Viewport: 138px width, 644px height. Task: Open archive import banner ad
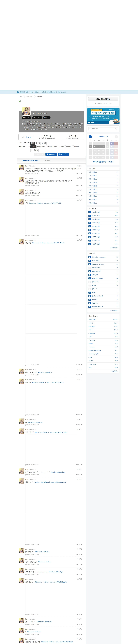coord(103,116)
